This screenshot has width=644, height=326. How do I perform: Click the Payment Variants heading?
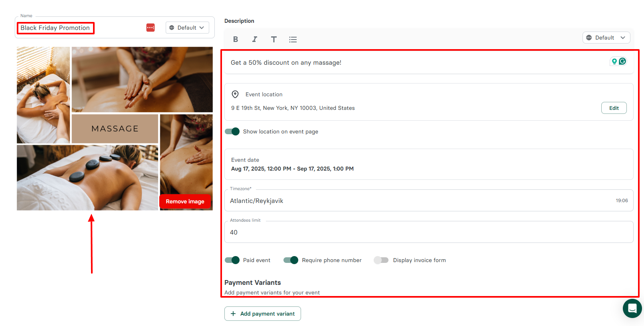[252, 282]
